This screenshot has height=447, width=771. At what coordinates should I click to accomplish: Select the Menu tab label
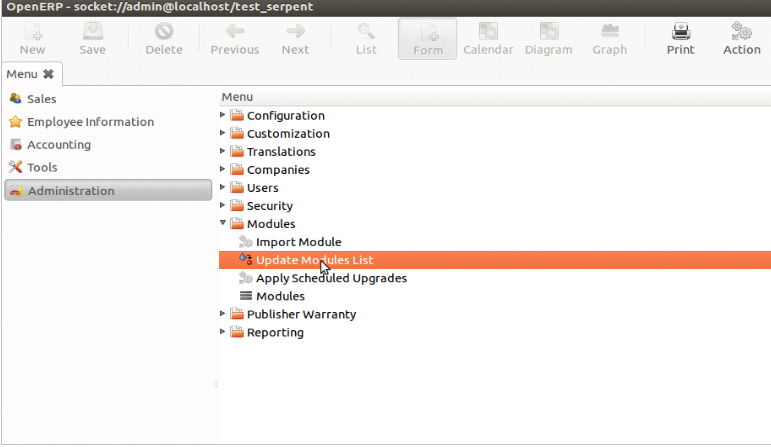tap(22, 74)
